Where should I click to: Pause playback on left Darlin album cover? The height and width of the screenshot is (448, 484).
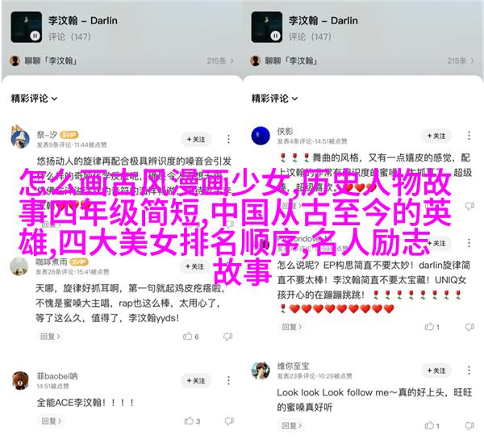pyautogui.click(x=35, y=36)
